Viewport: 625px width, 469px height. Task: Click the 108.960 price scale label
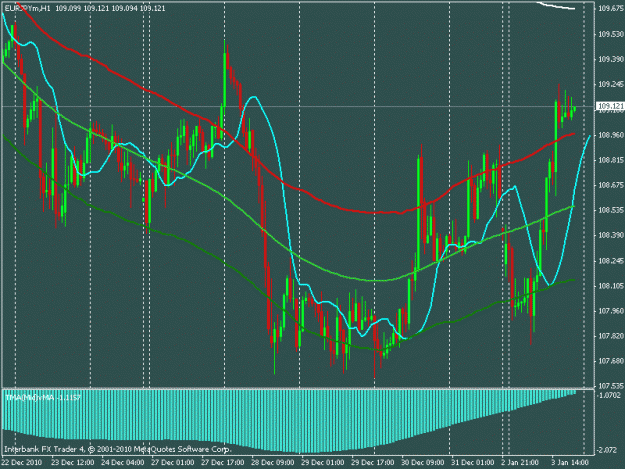pyautogui.click(x=611, y=135)
